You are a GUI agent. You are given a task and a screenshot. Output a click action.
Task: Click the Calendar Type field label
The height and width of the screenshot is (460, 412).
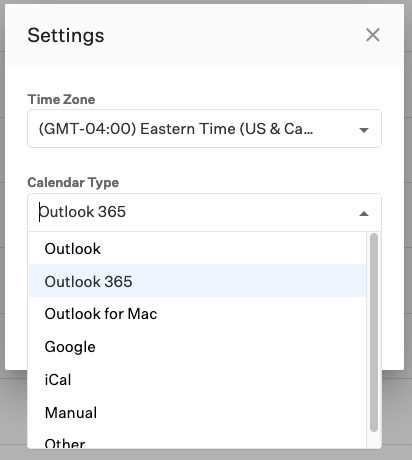[73, 183]
